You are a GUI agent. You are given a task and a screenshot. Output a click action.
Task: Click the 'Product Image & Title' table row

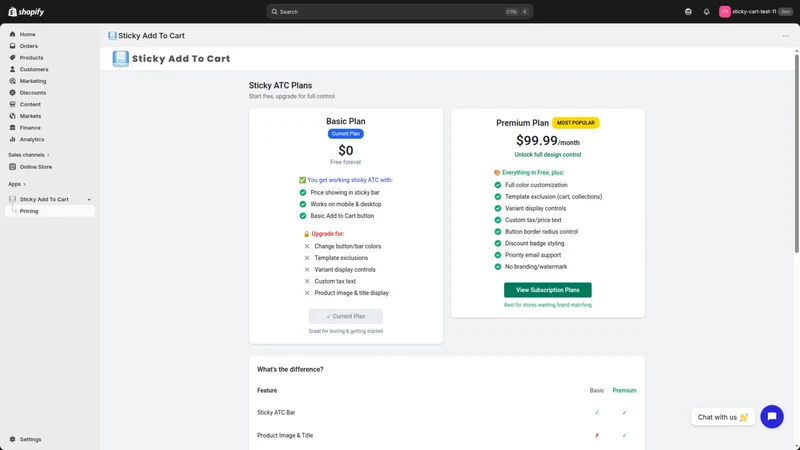(x=446, y=435)
